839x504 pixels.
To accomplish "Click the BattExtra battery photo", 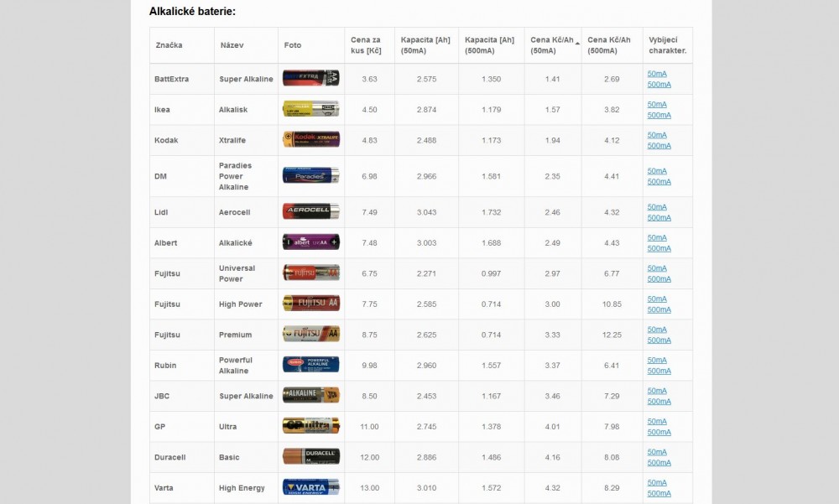I will (x=311, y=79).
